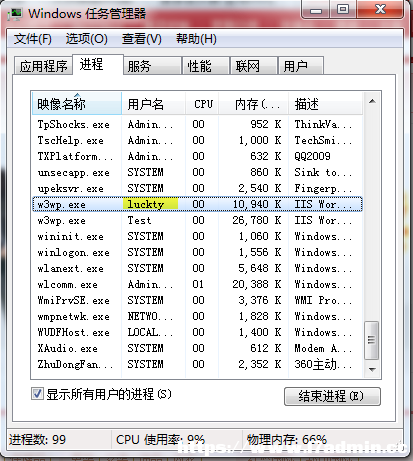
Task: Sort by the 映像名称 column header
Action: click(x=77, y=104)
